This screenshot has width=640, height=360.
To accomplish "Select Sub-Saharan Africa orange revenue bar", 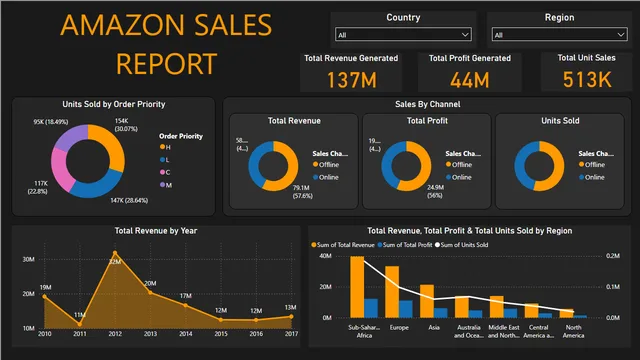I will (357, 287).
